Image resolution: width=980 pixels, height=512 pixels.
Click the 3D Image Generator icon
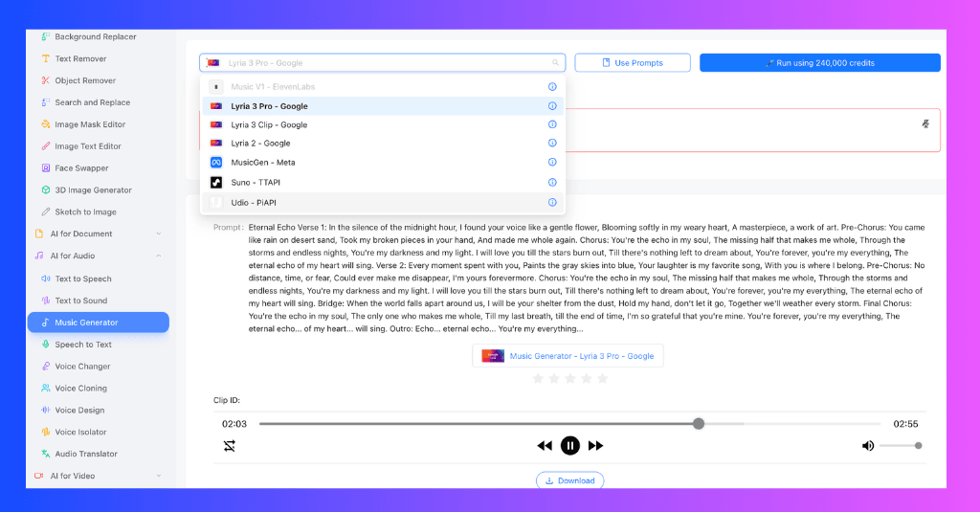[x=46, y=190]
